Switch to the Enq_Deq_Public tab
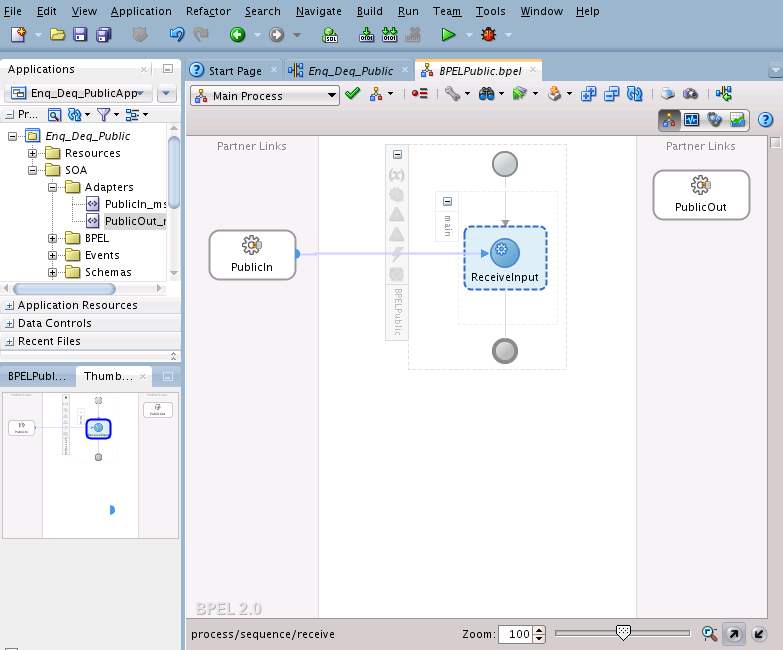The width and height of the screenshot is (783, 650). coord(350,71)
